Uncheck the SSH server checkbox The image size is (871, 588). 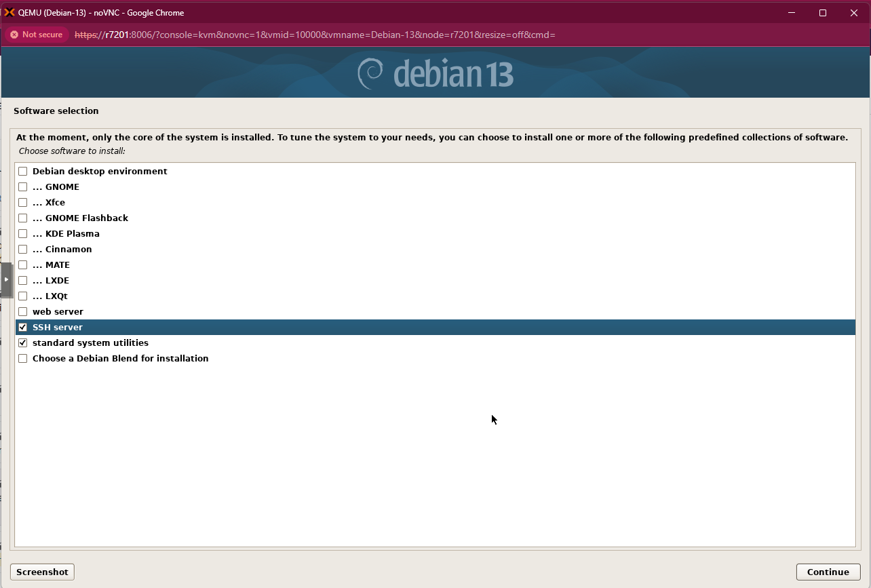click(23, 328)
